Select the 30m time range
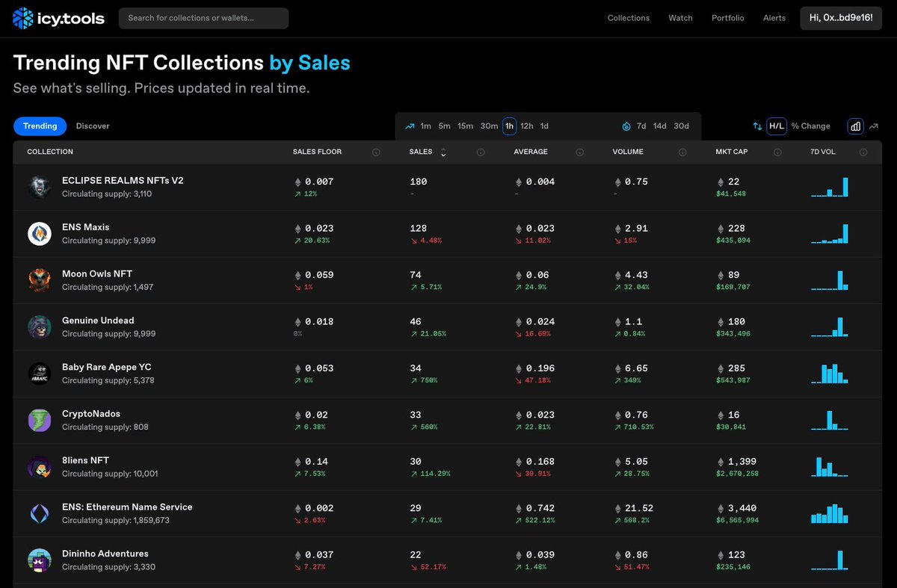This screenshot has width=897, height=588. pos(489,126)
